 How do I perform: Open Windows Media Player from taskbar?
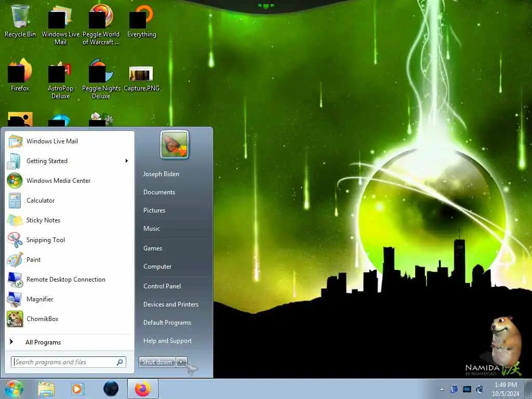(x=78, y=389)
